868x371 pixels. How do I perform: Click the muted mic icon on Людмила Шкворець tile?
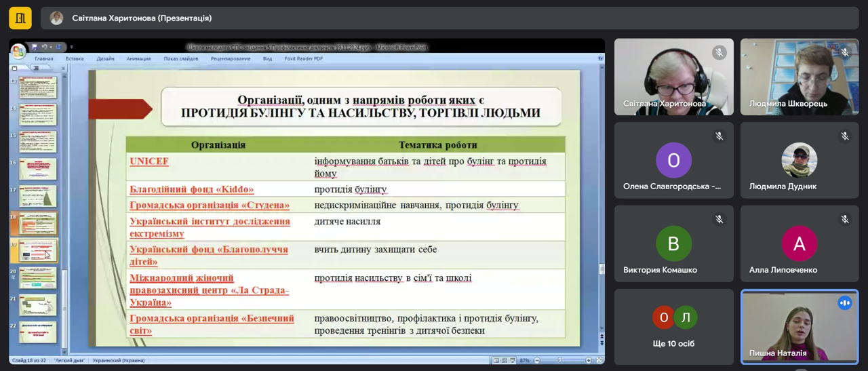click(x=845, y=52)
